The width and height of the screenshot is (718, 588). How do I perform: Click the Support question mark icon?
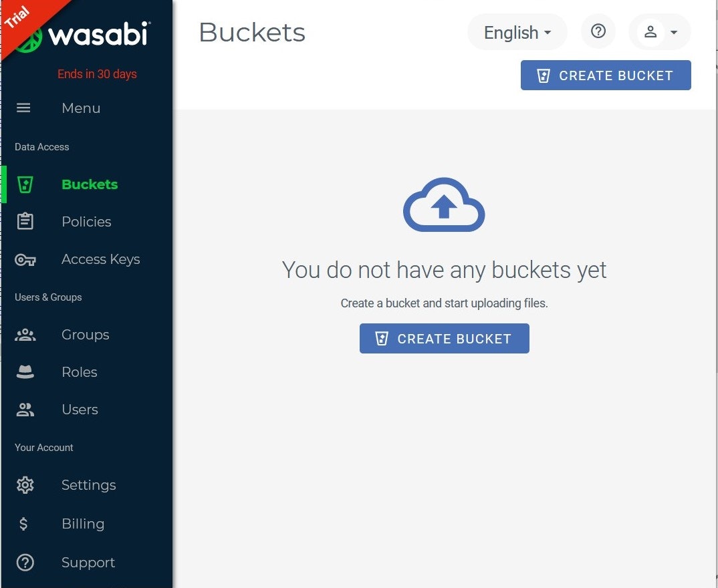coord(25,563)
